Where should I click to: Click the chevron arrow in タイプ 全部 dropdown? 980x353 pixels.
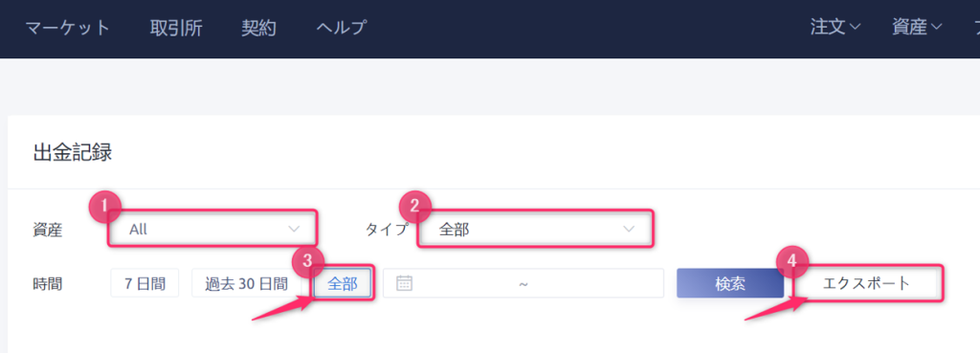[x=629, y=230]
